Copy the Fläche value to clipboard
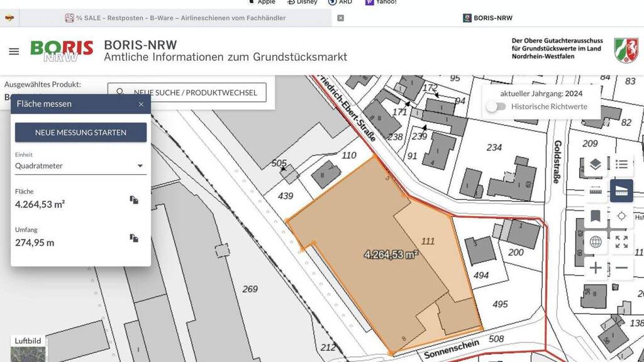 click(134, 200)
